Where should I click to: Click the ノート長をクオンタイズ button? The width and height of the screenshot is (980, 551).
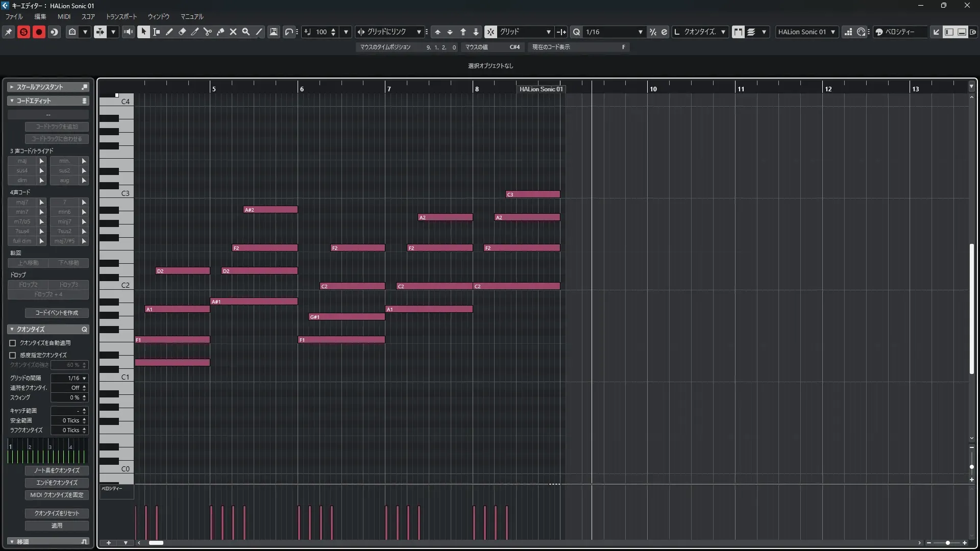point(57,470)
